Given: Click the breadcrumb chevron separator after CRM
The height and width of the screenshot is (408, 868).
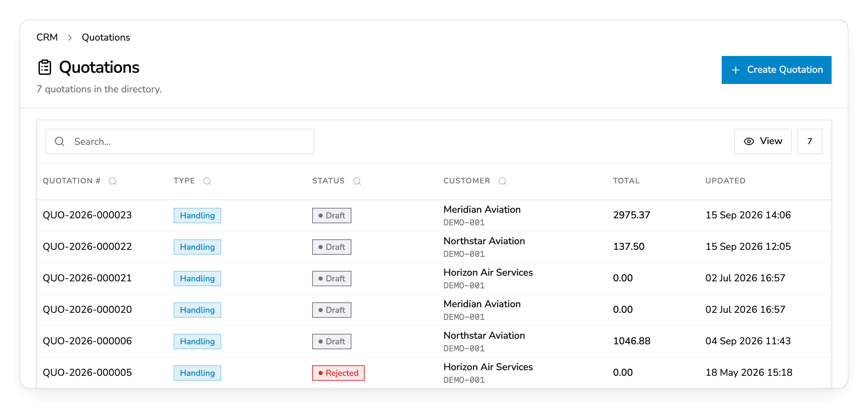Looking at the screenshot, I should coord(70,37).
